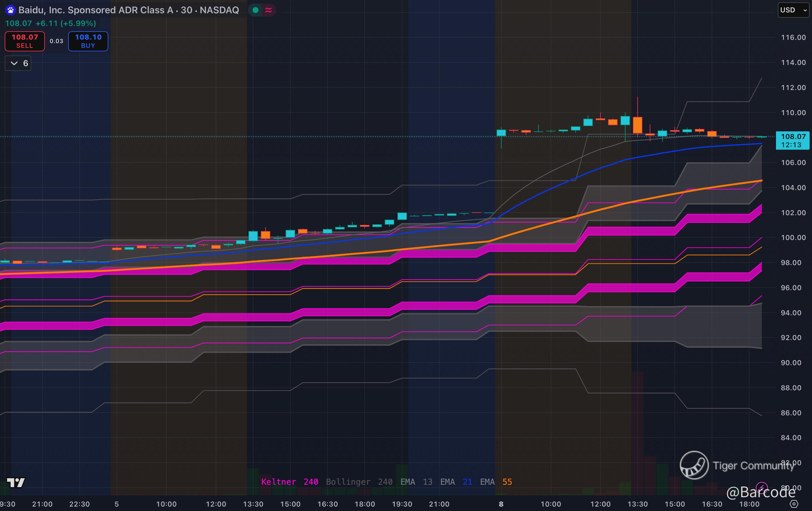Click the EMA 21 indicator label
812x511 pixels.
[456, 482]
